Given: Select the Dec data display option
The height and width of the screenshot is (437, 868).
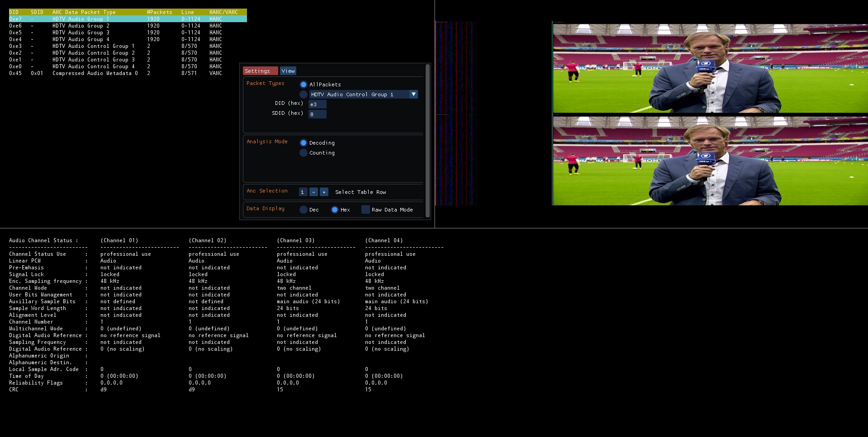Looking at the screenshot, I should (304, 210).
